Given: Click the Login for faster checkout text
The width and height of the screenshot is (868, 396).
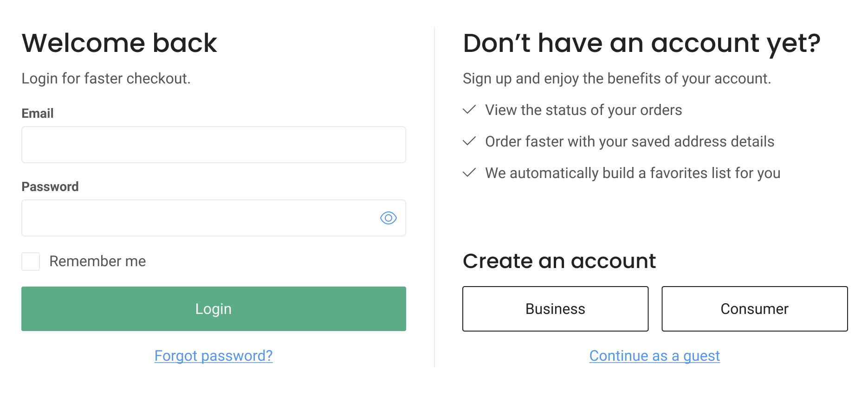Looking at the screenshot, I should point(106,78).
